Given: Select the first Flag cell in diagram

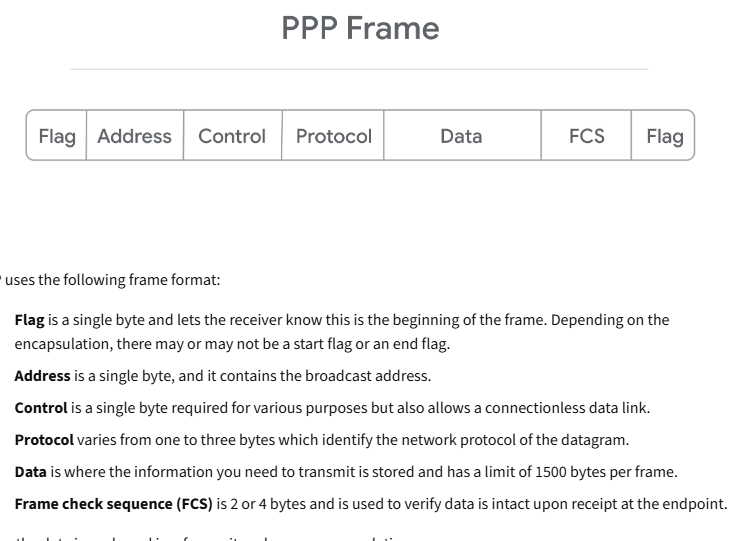Looking at the screenshot, I should [x=56, y=136].
